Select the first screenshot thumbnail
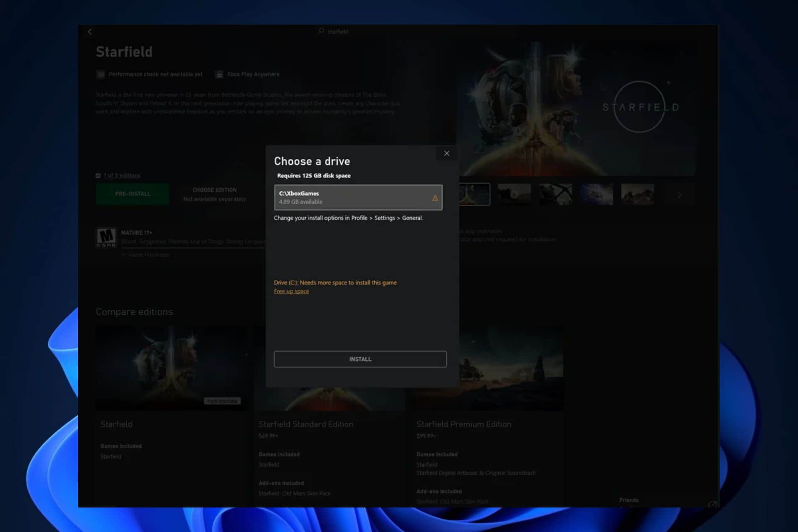 [474, 194]
